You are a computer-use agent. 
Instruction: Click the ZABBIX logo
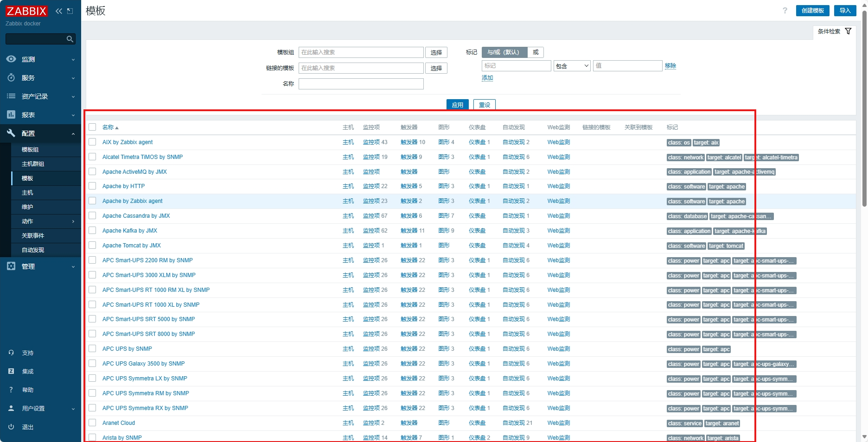click(26, 11)
